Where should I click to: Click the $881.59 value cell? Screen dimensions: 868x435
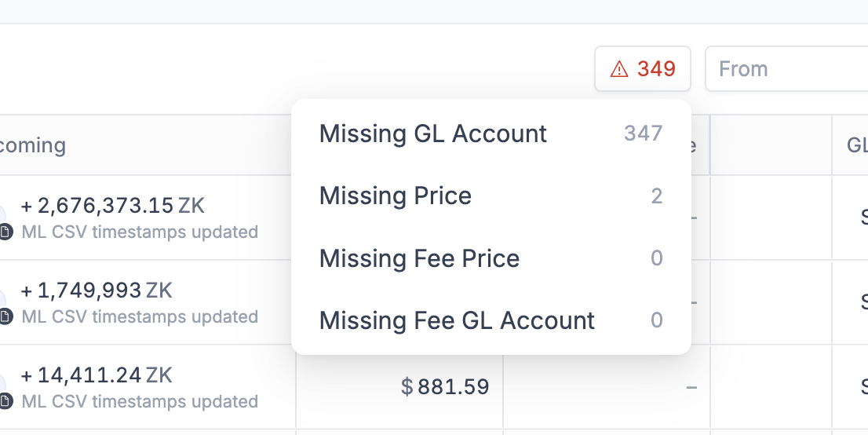445,386
